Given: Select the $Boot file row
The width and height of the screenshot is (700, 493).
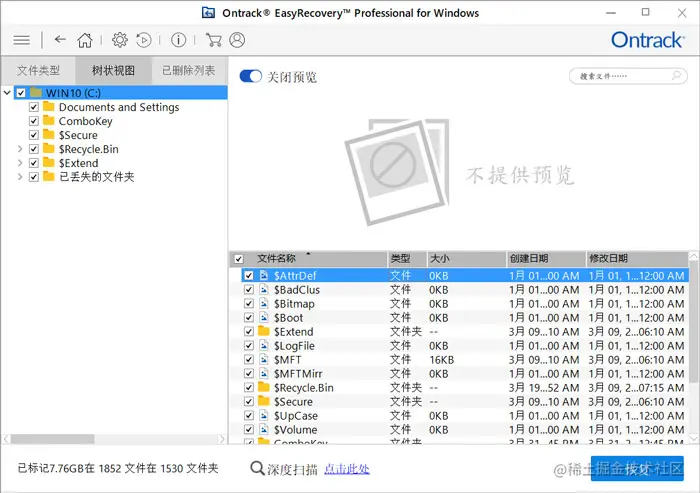Looking at the screenshot, I should tap(459, 318).
